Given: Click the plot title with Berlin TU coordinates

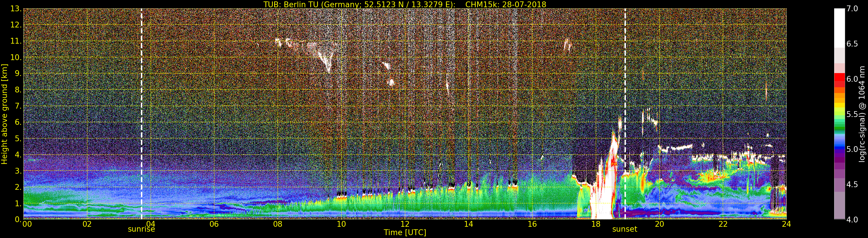Looking at the screenshot, I should click(x=405, y=4).
